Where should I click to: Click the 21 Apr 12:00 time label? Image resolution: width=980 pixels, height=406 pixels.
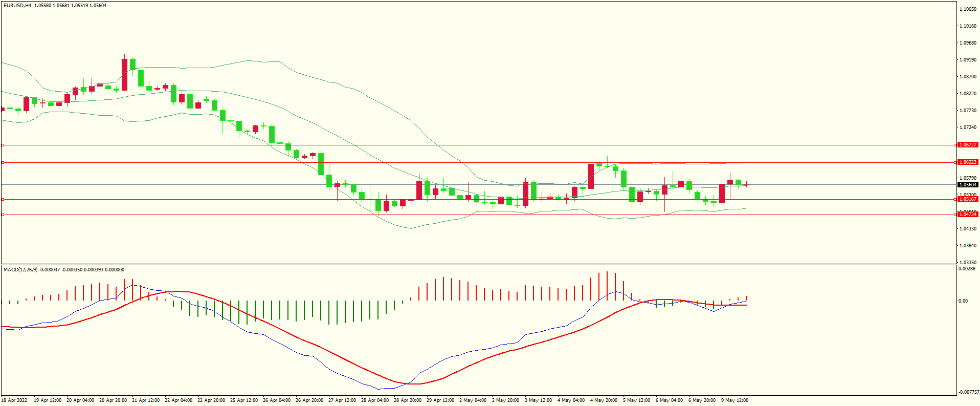coord(146,400)
